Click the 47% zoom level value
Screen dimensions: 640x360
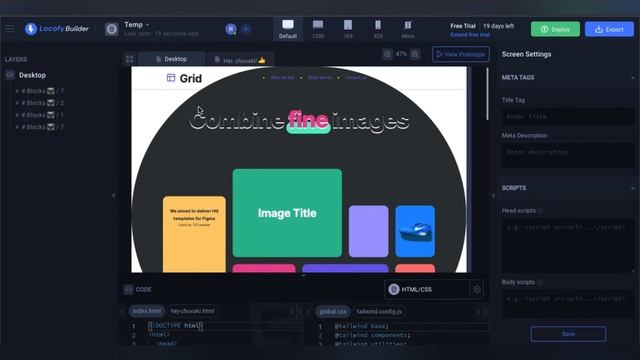[401, 54]
